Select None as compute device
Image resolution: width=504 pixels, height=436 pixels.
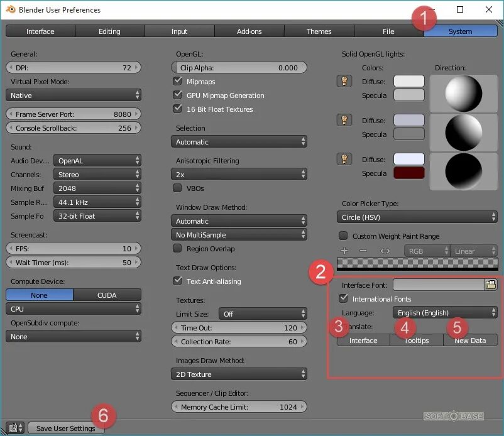click(x=40, y=295)
